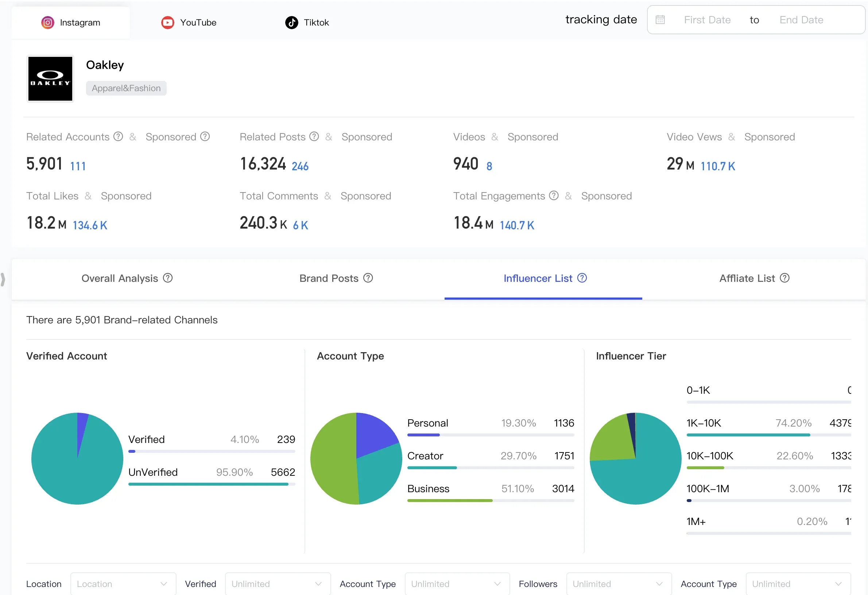Click the sponsored accounts count 111
The height and width of the screenshot is (595, 868).
[x=78, y=166]
